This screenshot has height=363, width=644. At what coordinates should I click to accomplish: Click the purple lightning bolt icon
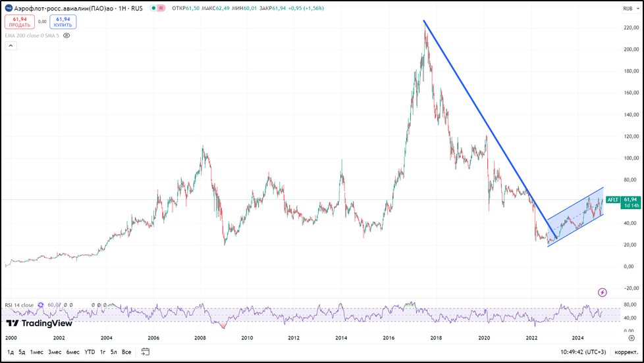click(x=602, y=293)
